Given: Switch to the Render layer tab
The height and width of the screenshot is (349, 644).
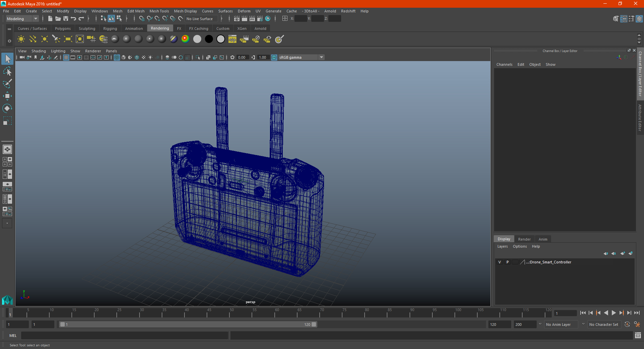Looking at the screenshot, I should (524, 239).
